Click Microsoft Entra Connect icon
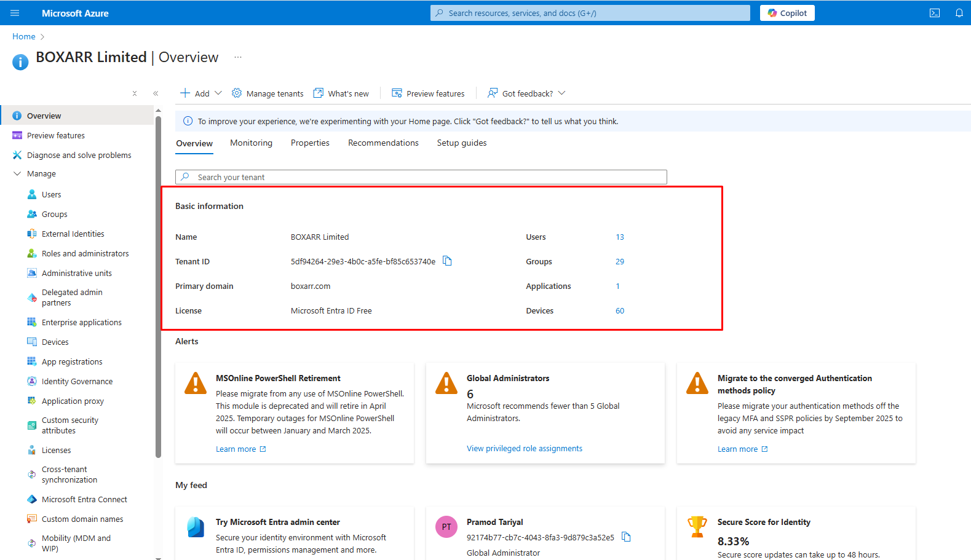This screenshot has width=971, height=560. (x=32, y=499)
